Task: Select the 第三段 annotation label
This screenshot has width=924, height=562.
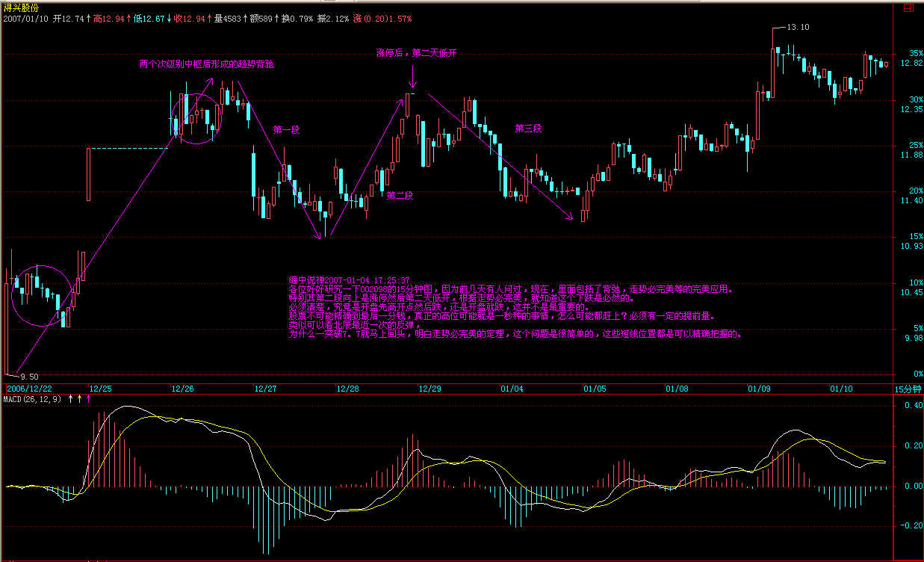Action: tap(528, 129)
